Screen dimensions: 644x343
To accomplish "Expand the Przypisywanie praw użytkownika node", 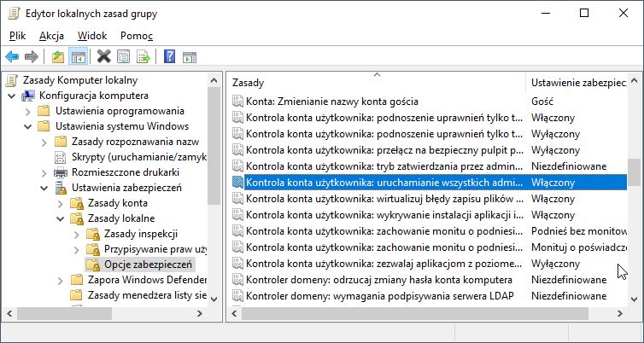I will tap(76, 250).
